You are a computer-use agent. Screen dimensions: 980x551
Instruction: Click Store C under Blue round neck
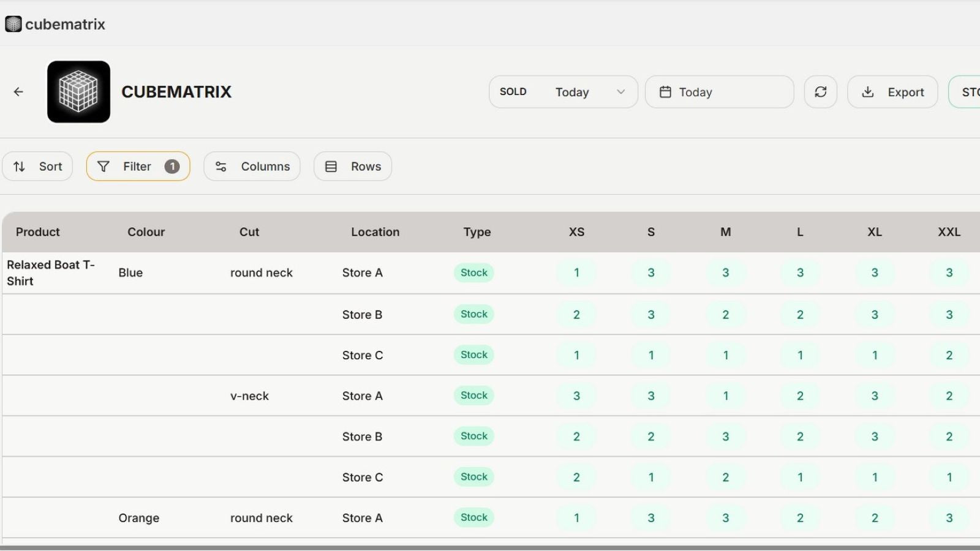pyautogui.click(x=363, y=355)
